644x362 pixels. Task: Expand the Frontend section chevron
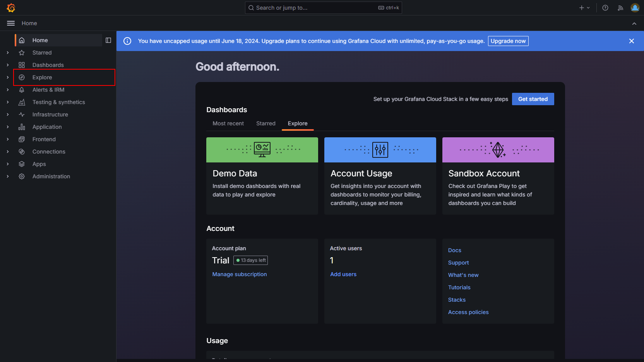pos(8,139)
